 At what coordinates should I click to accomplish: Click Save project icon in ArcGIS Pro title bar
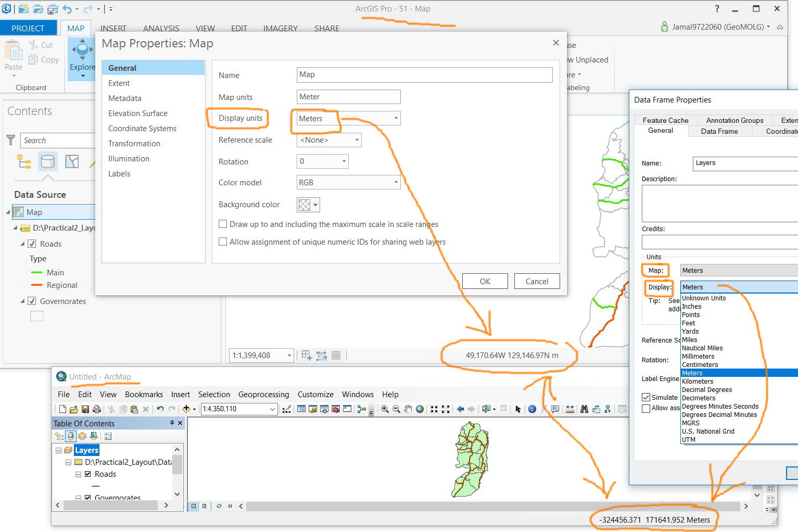pyautogui.click(x=52, y=9)
